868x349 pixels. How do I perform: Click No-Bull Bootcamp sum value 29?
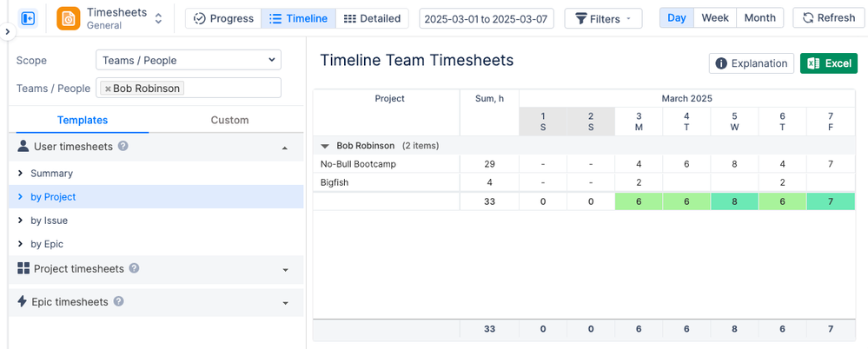click(x=489, y=164)
